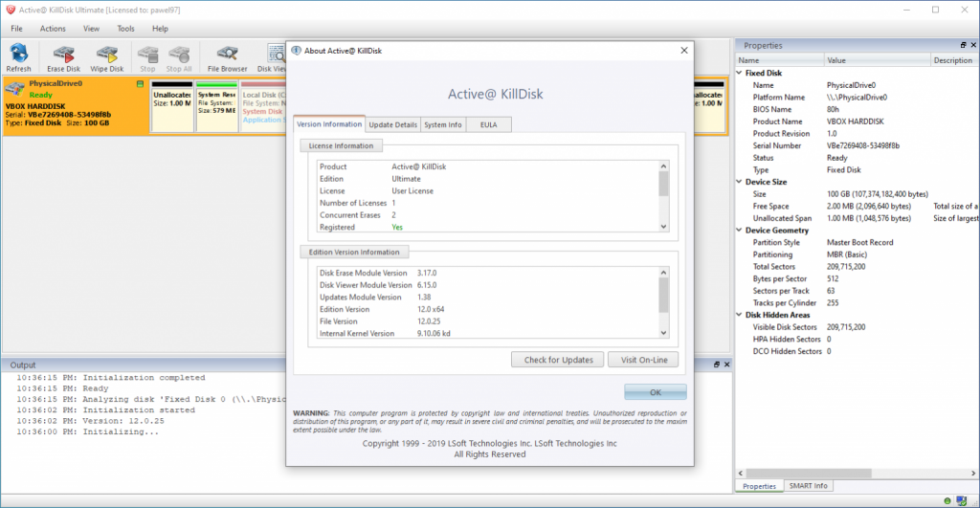This screenshot has height=508, width=980.
Task: Confirm the About dialog with OK
Action: coord(655,392)
